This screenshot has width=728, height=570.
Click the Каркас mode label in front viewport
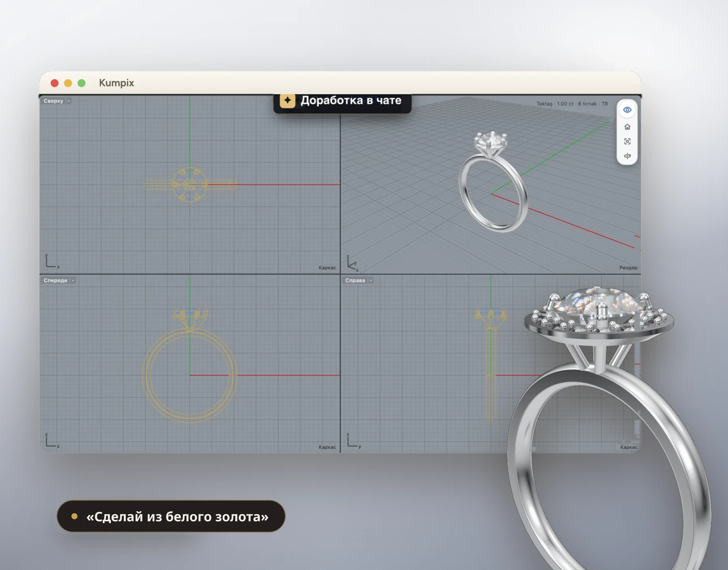click(x=327, y=447)
